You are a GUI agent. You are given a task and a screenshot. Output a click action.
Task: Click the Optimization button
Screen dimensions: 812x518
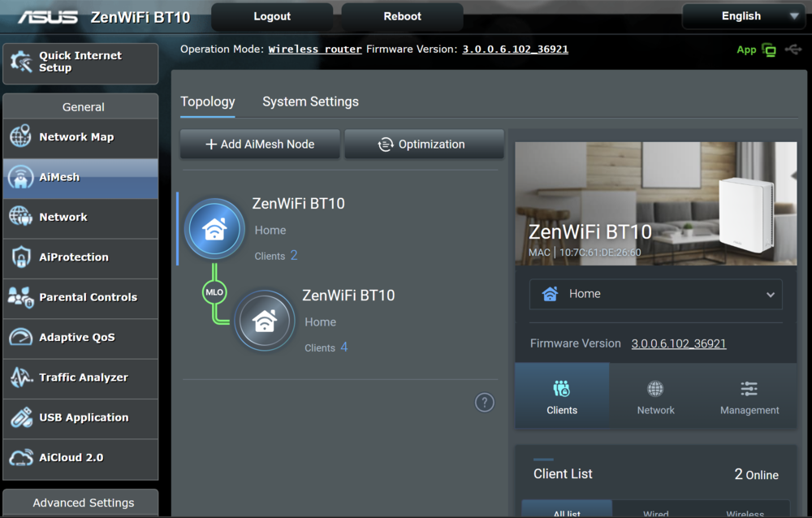pyautogui.click(x=424, y=144)
